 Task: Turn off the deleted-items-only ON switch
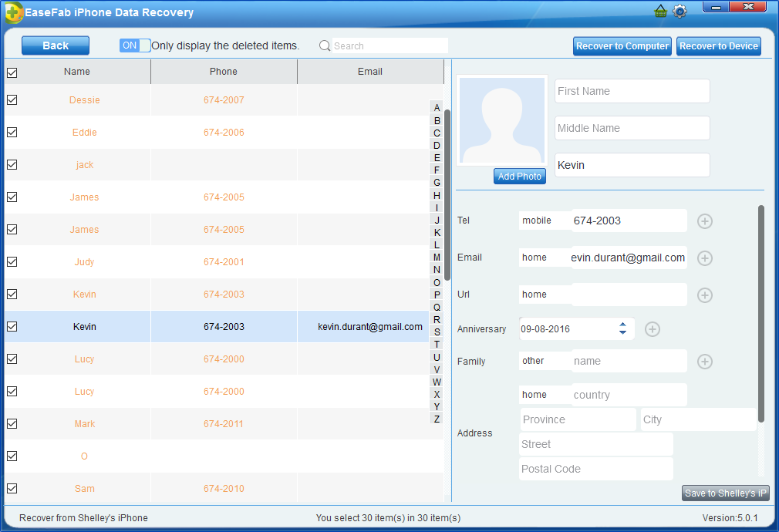[x=135, y=45]
